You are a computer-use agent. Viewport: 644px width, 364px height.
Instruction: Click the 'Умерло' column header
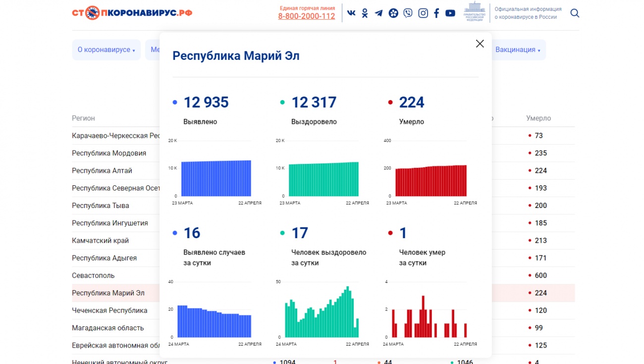tap(538, 118)
